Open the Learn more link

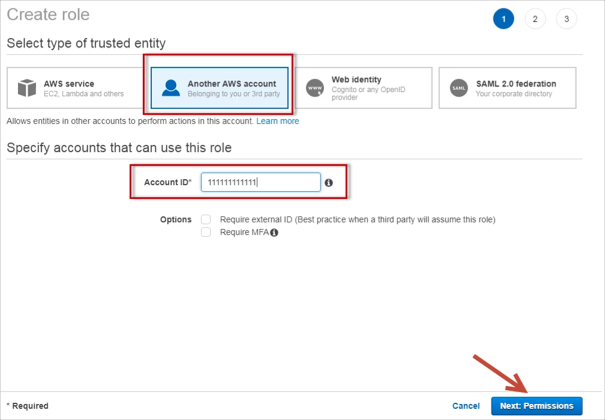277,121
